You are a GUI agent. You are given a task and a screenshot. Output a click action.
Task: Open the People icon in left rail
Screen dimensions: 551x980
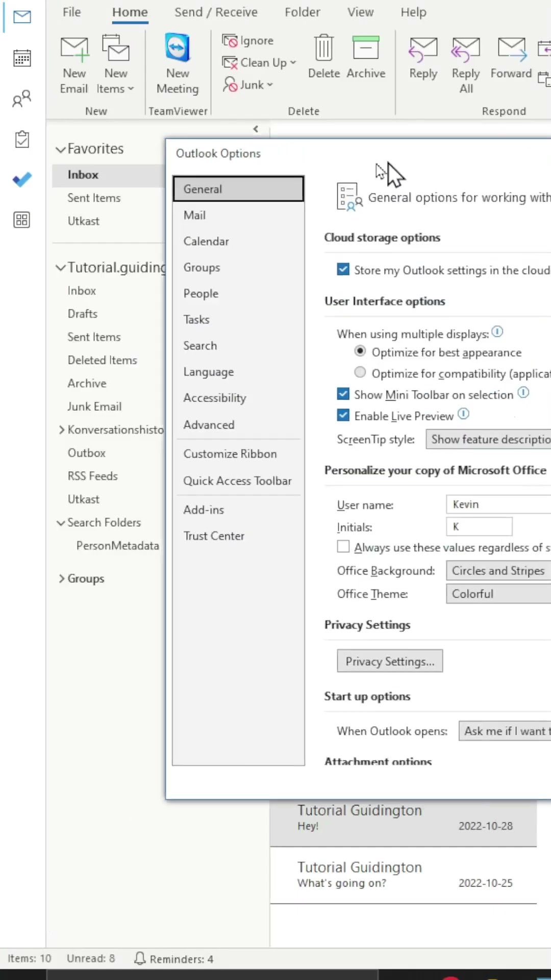point(22,99)
